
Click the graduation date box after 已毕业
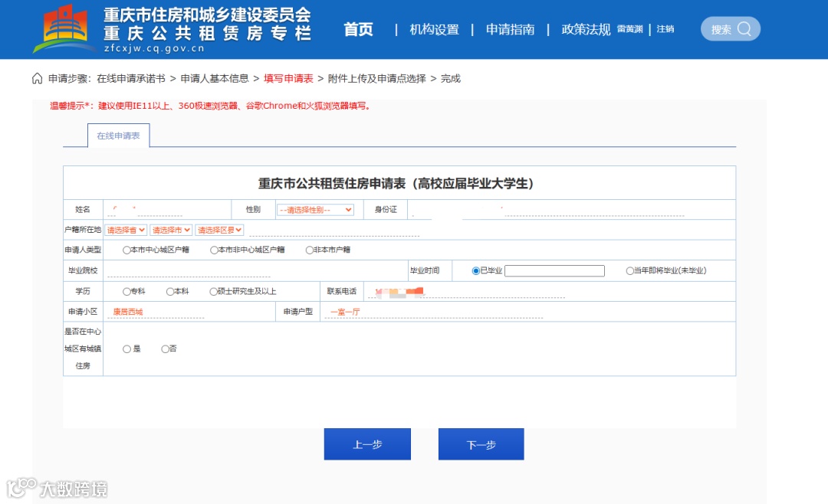(554, 270)
